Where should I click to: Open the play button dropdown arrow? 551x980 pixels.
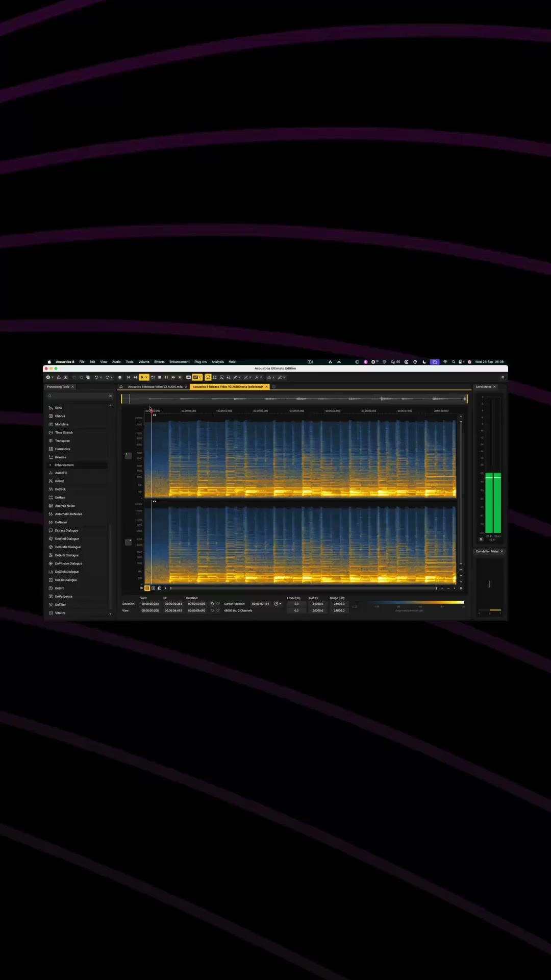pos(146,377)
